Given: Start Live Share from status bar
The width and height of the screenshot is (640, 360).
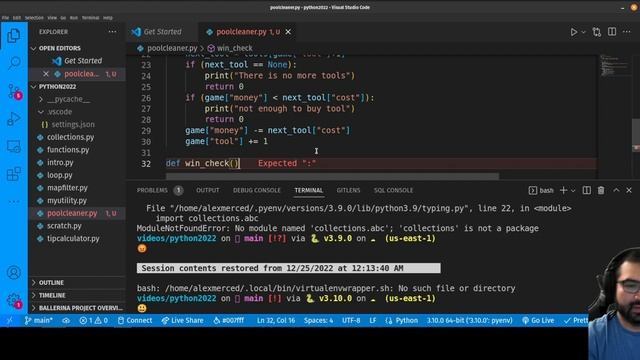Looking at the screenshot, I should pyautogui.click(x=182, y=320).
